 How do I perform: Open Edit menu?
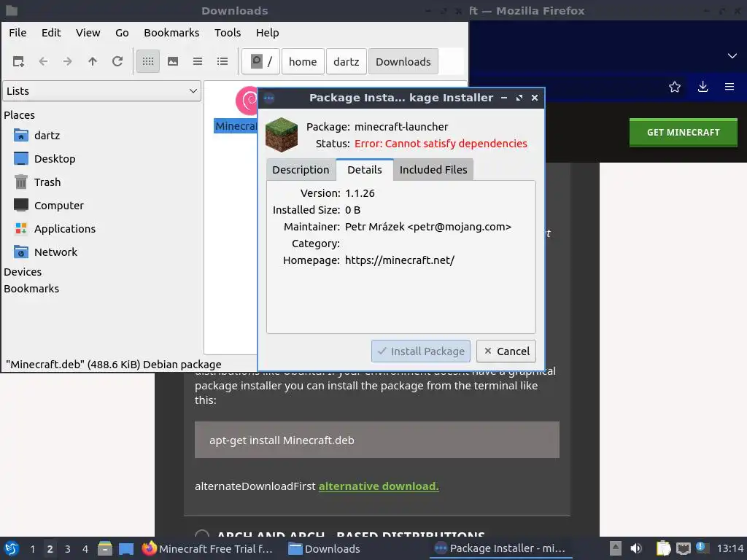pos(51,32)
